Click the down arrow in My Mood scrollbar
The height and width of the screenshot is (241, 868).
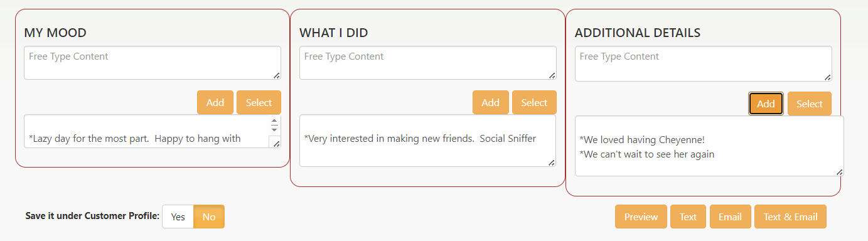pyautogui.click(x=274, y=129)
